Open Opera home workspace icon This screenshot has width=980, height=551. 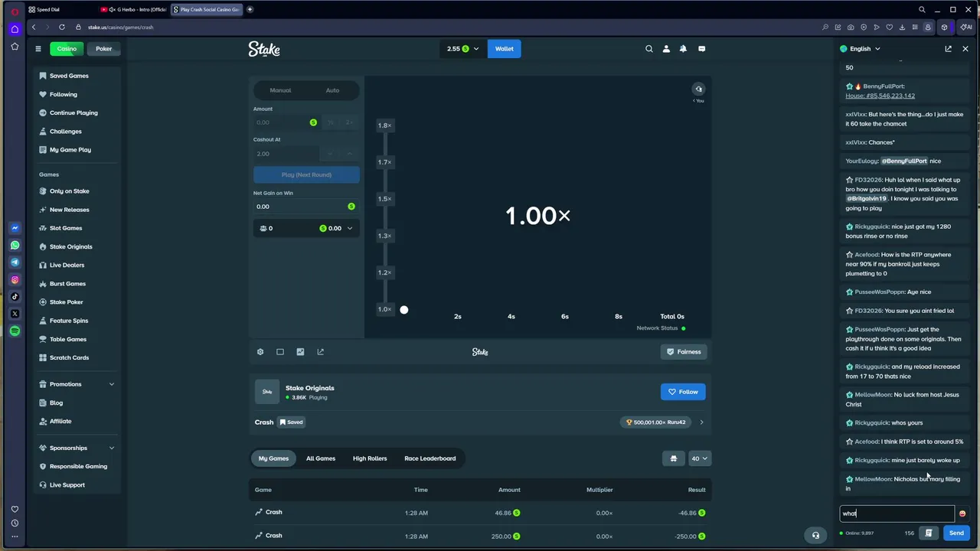[x=15, y=29]
